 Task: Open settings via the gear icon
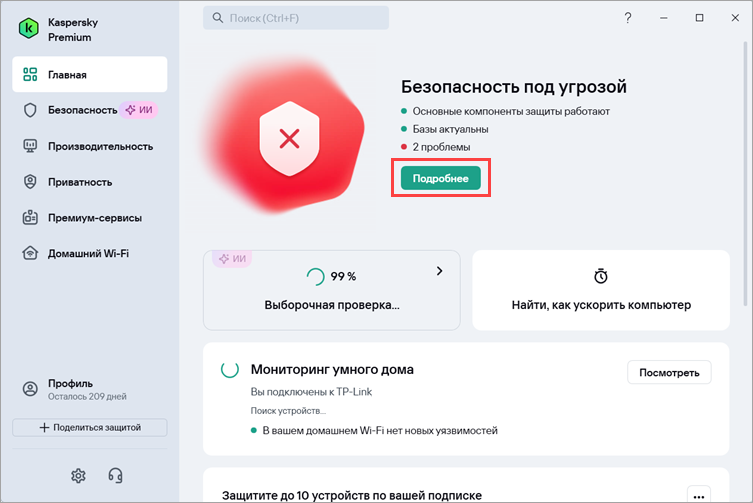tap(78, 476)
